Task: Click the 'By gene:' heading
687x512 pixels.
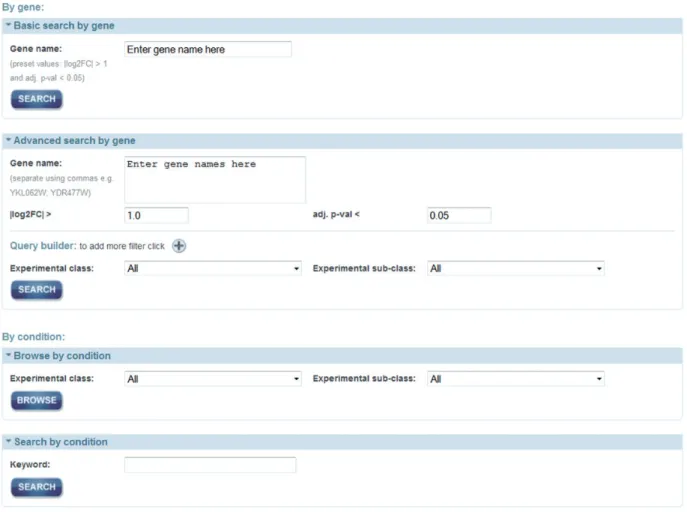Action: [x=23, y=7]
